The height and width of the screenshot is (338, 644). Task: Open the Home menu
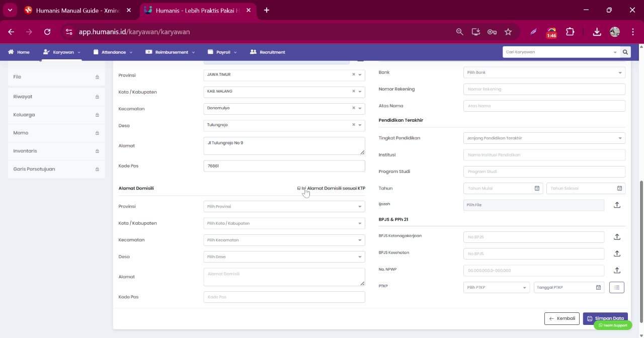(x=19, y=52)
